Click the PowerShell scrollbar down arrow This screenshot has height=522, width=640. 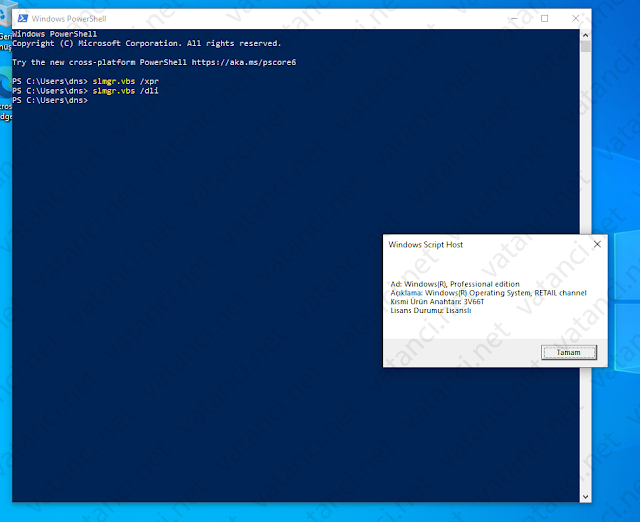(x=585, y=497)
